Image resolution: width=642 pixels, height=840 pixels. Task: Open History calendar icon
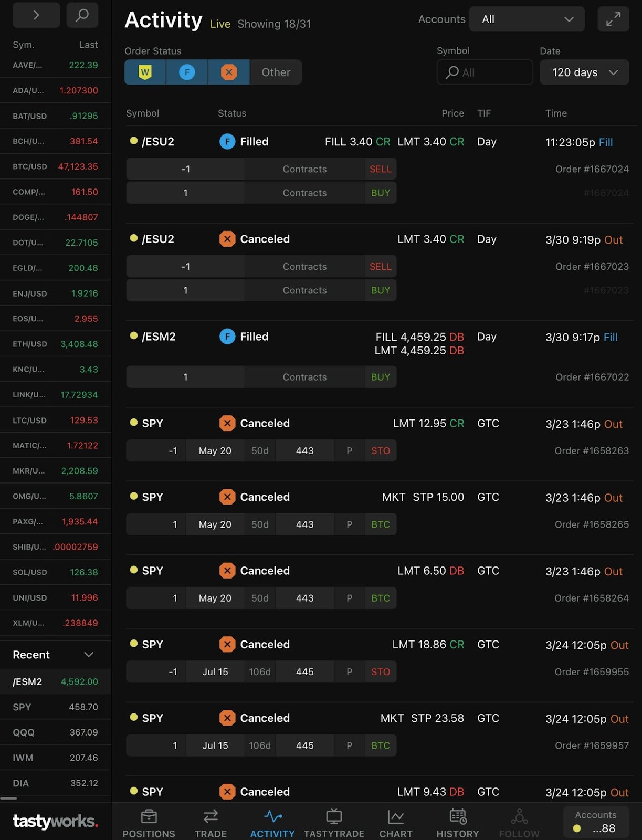[x=458, y=817]
